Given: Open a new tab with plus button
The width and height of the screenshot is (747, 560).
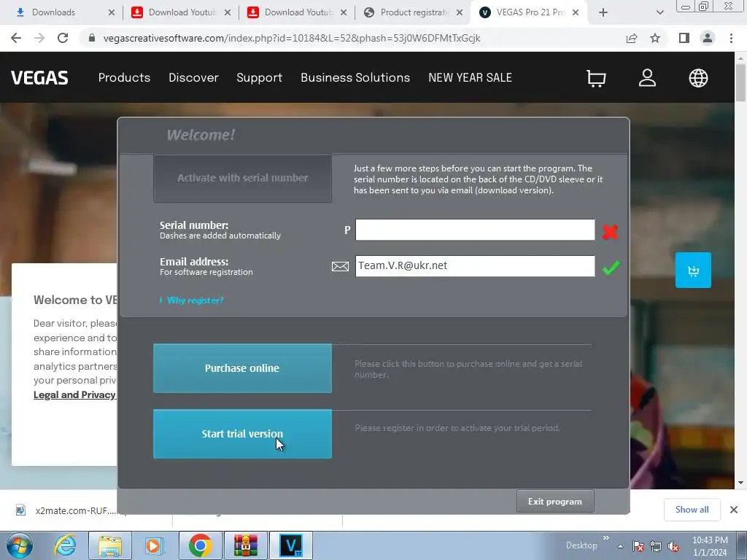Looking at the screenshot, I should pyautogui.click(x=603, y=12).
